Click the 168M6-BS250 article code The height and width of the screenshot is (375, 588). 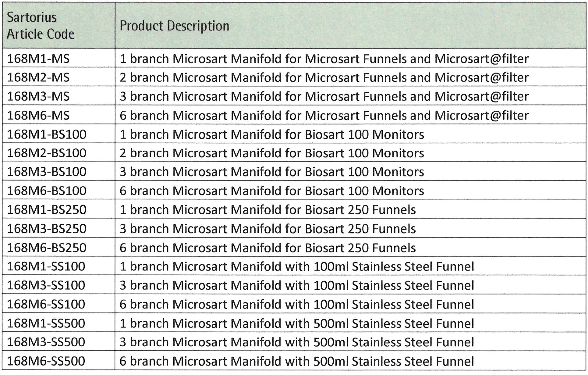point(47,248)
